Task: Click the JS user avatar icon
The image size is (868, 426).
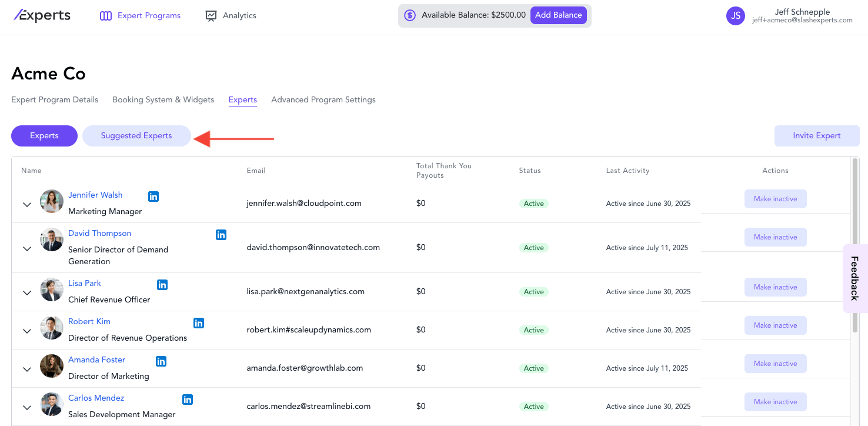Action: [736, 16]
